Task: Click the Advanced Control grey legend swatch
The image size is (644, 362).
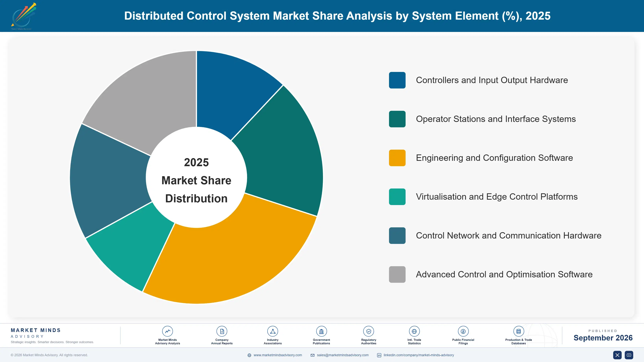Action: click(397, 274)
